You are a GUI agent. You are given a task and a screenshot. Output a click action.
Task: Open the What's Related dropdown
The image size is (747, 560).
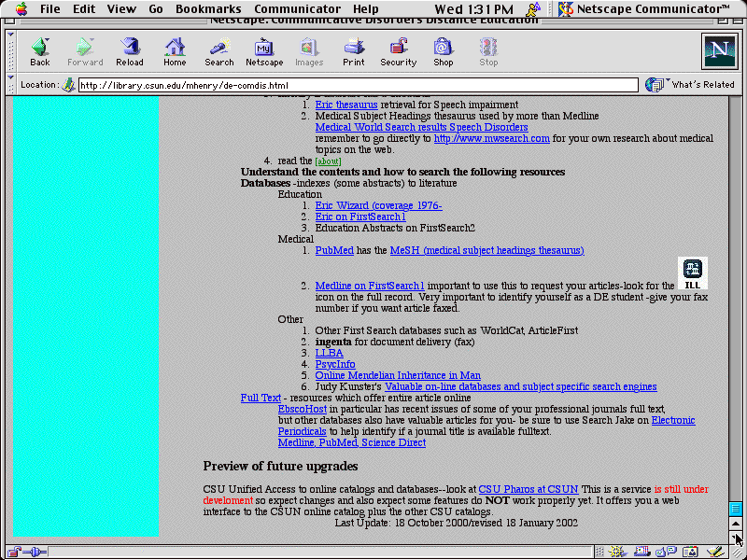(x=690, y=85)
